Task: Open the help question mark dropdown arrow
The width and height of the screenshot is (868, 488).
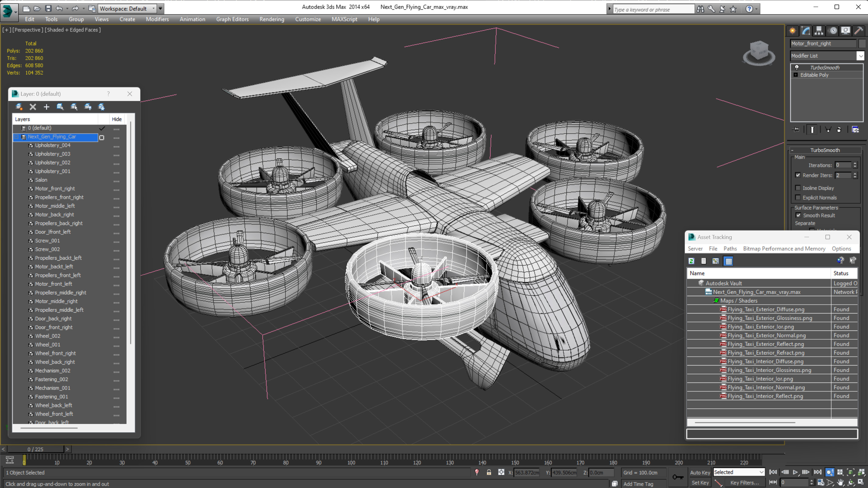Action: coord(756,9)
